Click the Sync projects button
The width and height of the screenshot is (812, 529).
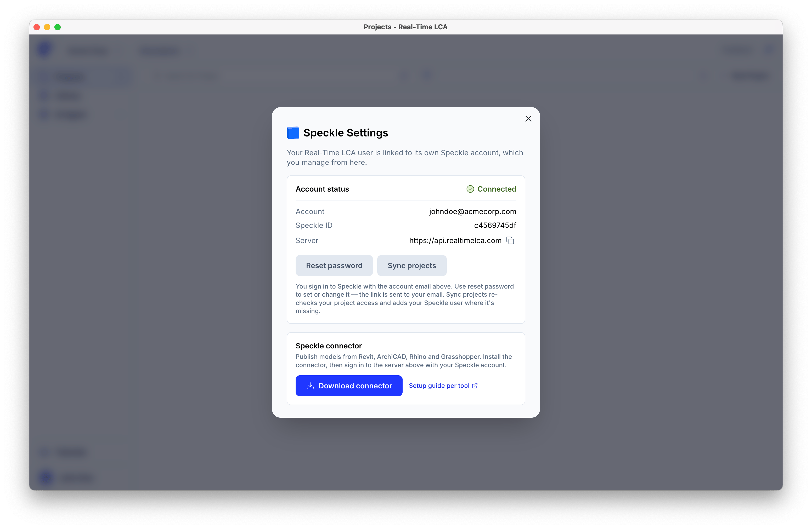(412, 266)
